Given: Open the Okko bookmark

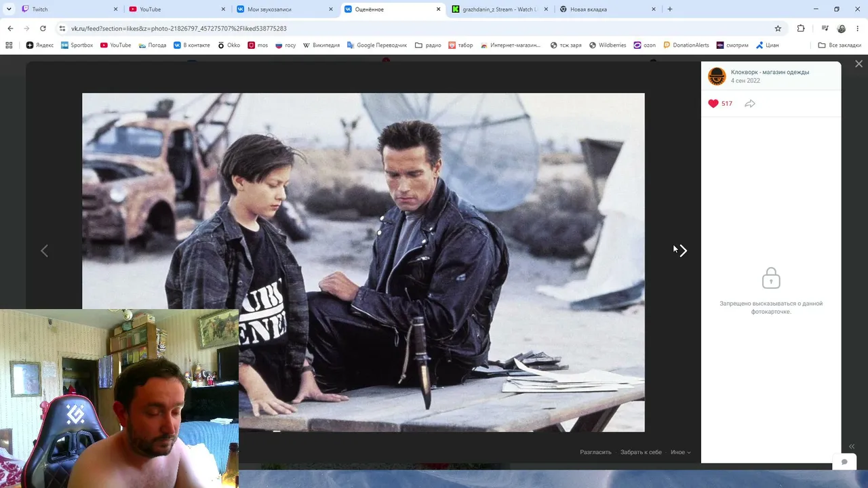Looking at the screenshot, I should 229,45.
